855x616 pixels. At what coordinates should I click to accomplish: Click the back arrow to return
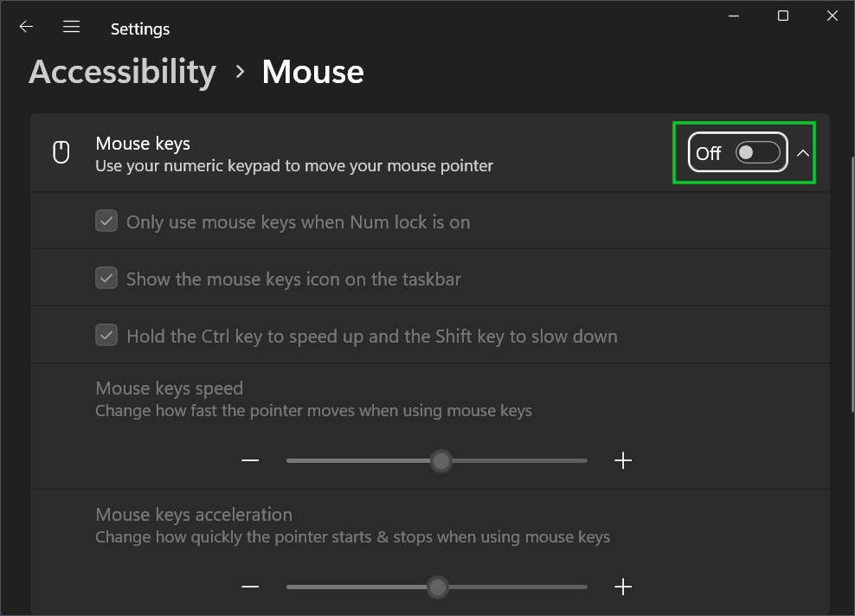[x=25, y=26]
